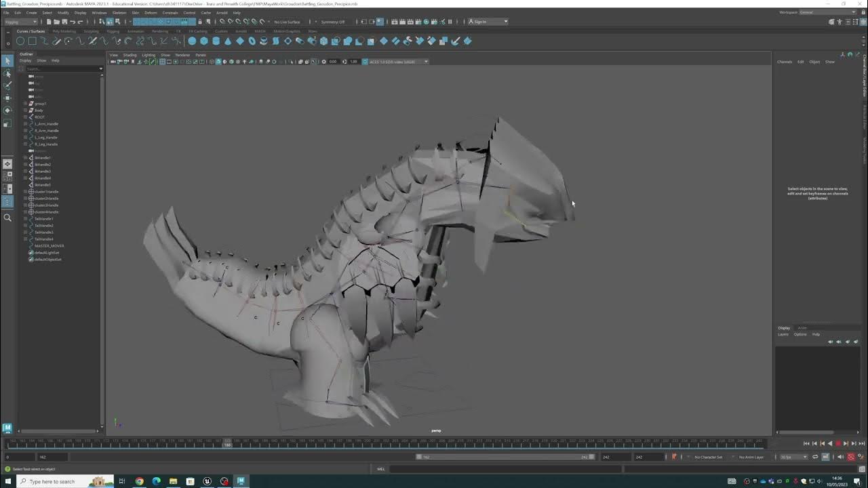Activate the Rotate tool in toolbox
868x488 pixels.
(x=7, y=110)
